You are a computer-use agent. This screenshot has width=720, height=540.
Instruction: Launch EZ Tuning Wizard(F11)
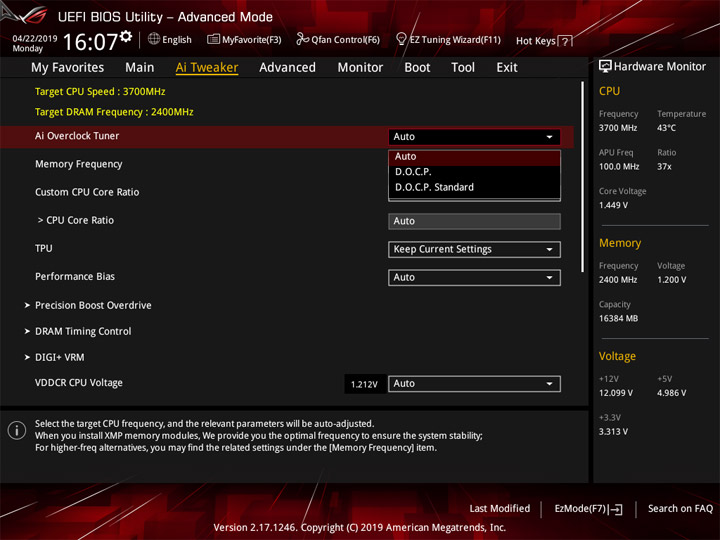pyautogui.click(x=455, y=40)
